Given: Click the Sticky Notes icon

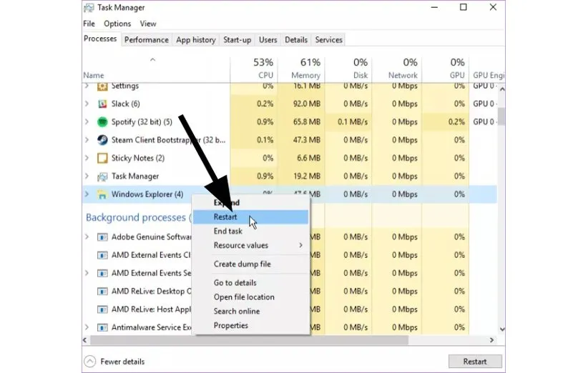Looking at the screenshot, I should pos(102,158).
